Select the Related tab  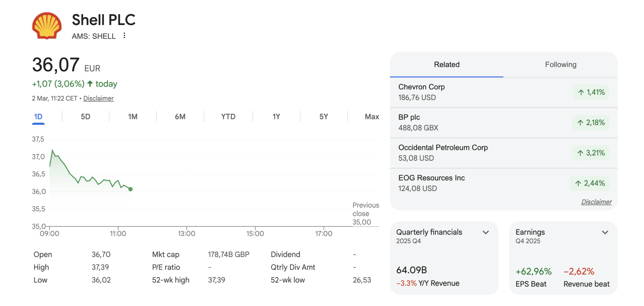[x=446, y=65]
